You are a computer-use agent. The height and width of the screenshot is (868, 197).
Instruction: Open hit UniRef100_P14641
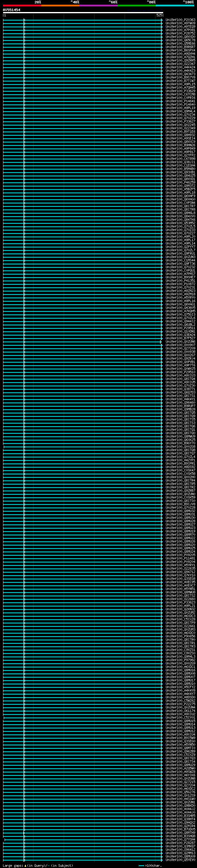pyautogui.click(x=180, y=101)
